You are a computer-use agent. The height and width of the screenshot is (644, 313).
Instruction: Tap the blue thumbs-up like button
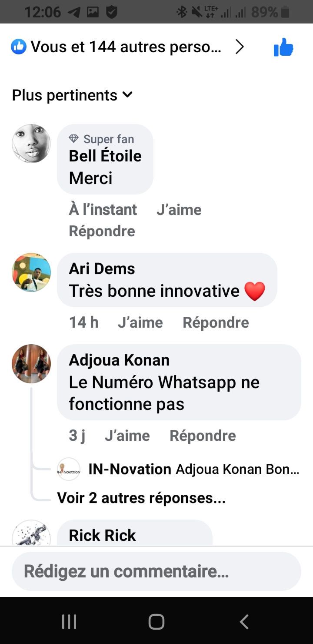[x=283, y=47]
